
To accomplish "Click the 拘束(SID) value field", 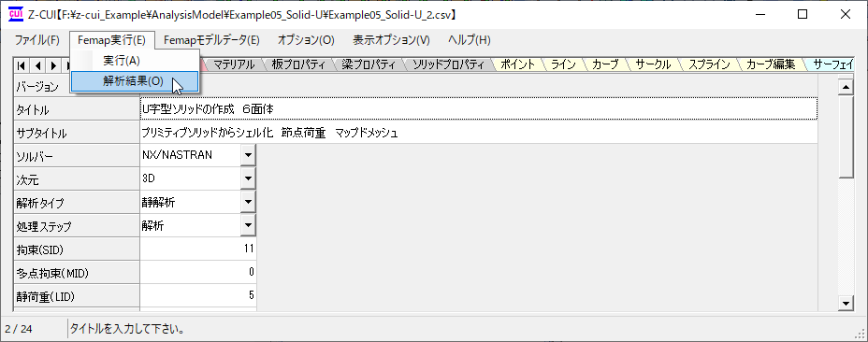I will click(x=198, y=249).
